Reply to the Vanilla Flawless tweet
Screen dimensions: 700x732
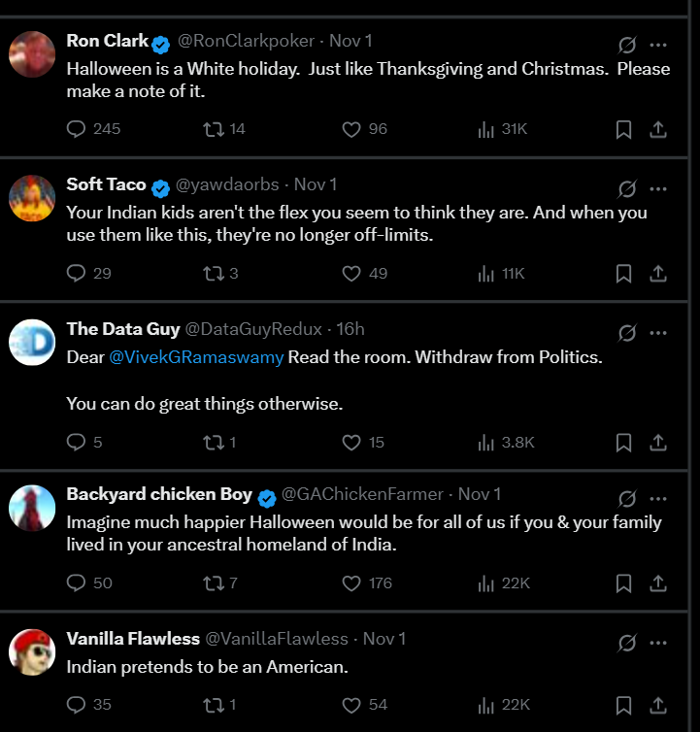(x=77, y=705)
